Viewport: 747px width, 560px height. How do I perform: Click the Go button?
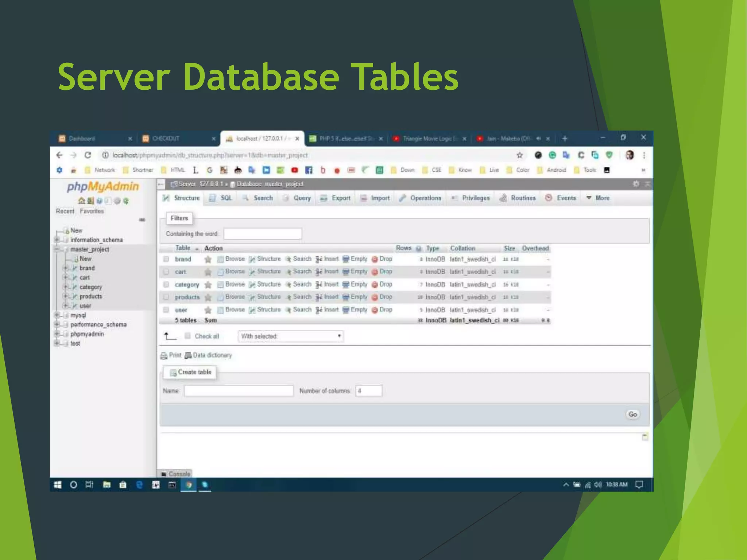(x=632, y=414)
